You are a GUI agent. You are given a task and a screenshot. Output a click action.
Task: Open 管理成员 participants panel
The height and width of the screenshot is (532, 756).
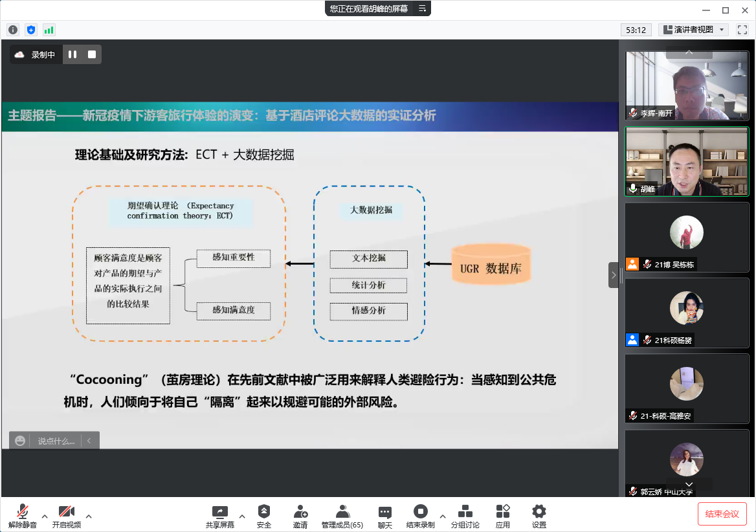tap(342, 516)
